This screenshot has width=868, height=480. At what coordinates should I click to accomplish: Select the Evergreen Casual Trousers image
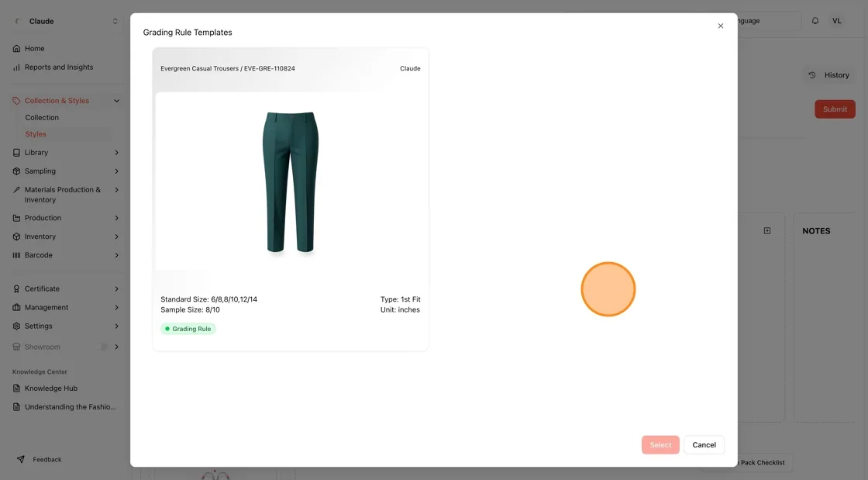(x=291, y=181)
